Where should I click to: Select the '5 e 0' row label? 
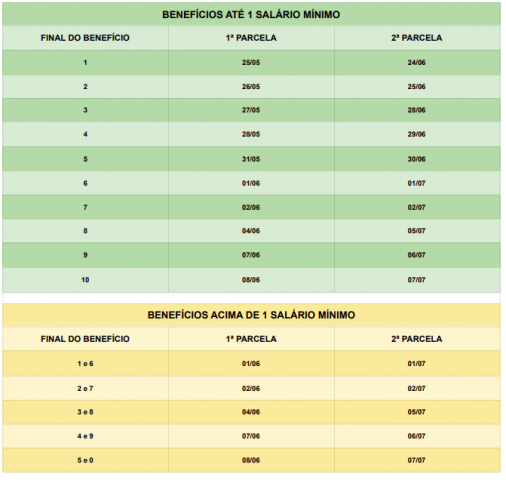pyautogui.click(x=85, y=460)
